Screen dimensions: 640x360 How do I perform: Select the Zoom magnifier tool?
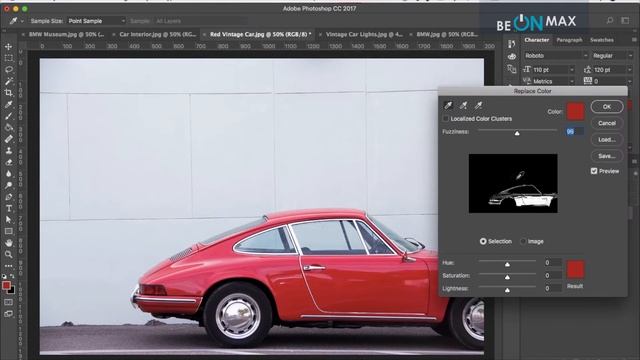pos(9,254)
